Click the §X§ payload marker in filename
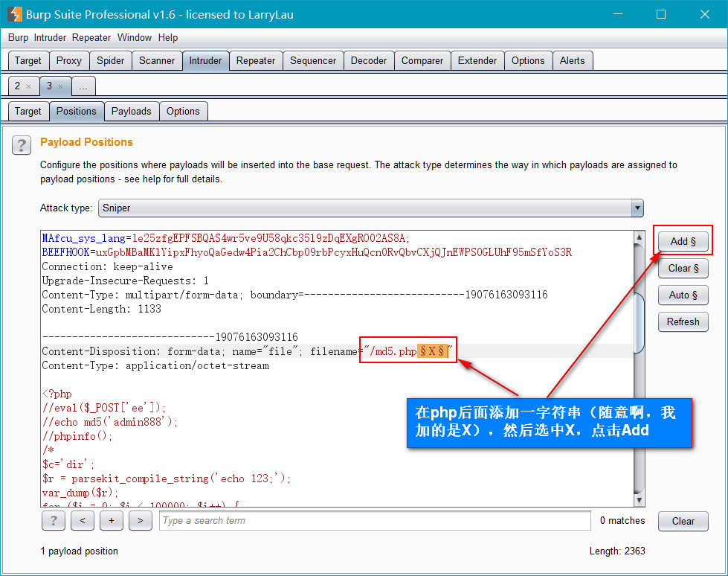Image resolution: width=728 pixels, height=576 pixels. 433,351
